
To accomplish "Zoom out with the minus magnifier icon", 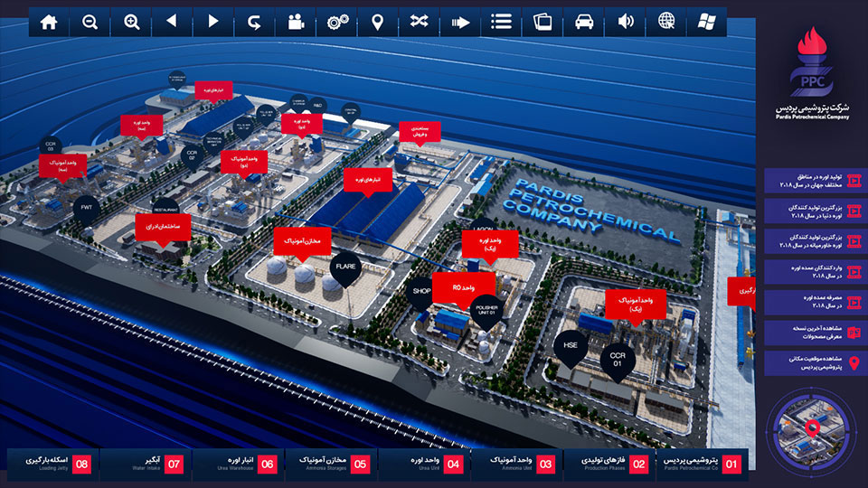I will pyautogui.click(x=90, y=22).
